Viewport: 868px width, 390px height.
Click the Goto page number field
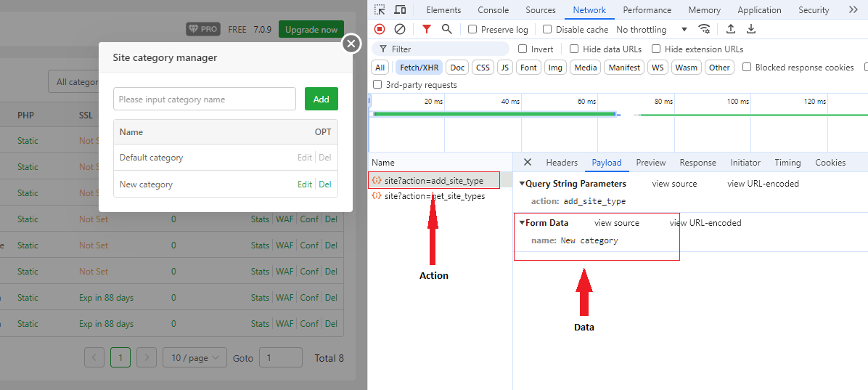281,358
